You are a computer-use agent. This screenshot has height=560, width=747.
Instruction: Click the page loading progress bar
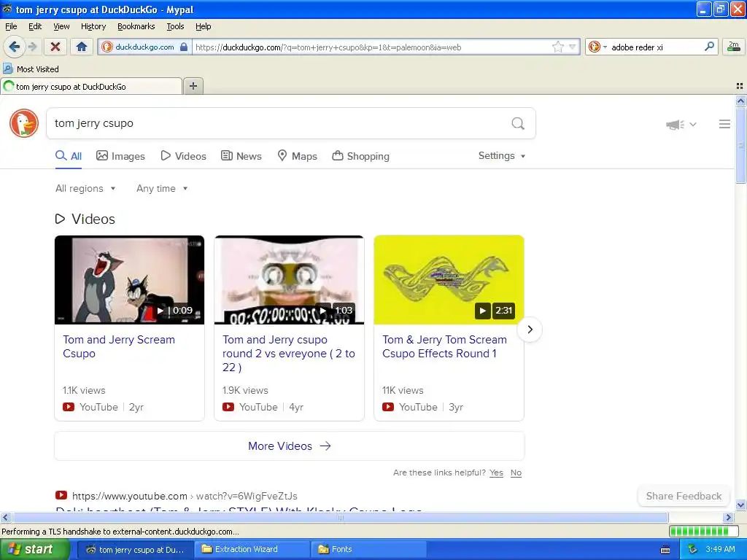[x=703, y=532]
